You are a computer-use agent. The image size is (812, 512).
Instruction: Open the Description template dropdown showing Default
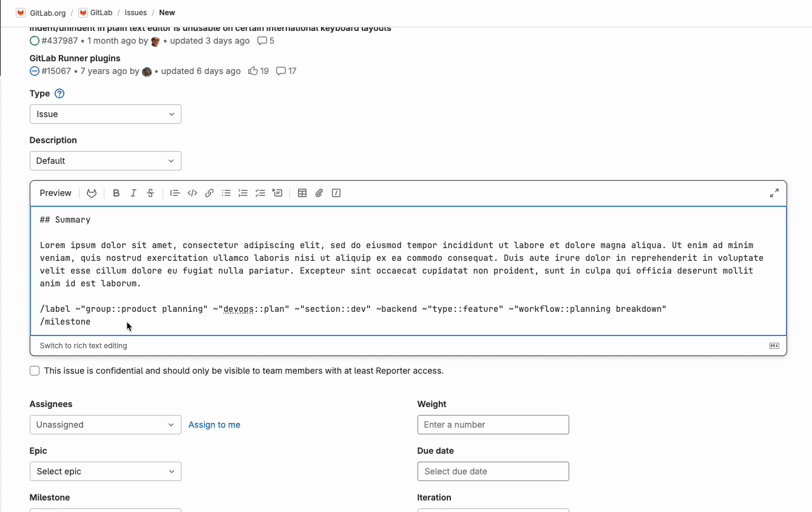tap(105, 160)
